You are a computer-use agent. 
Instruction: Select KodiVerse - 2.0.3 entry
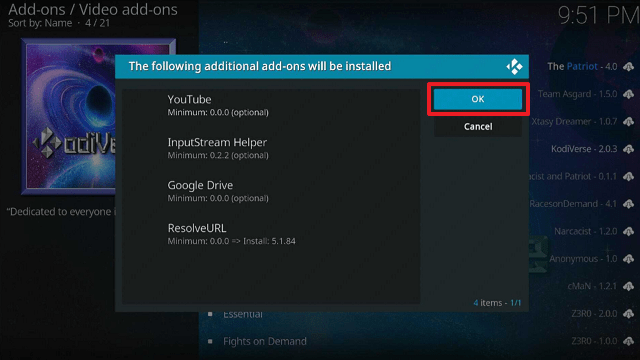pyautogui.click(x=584, y=149)
